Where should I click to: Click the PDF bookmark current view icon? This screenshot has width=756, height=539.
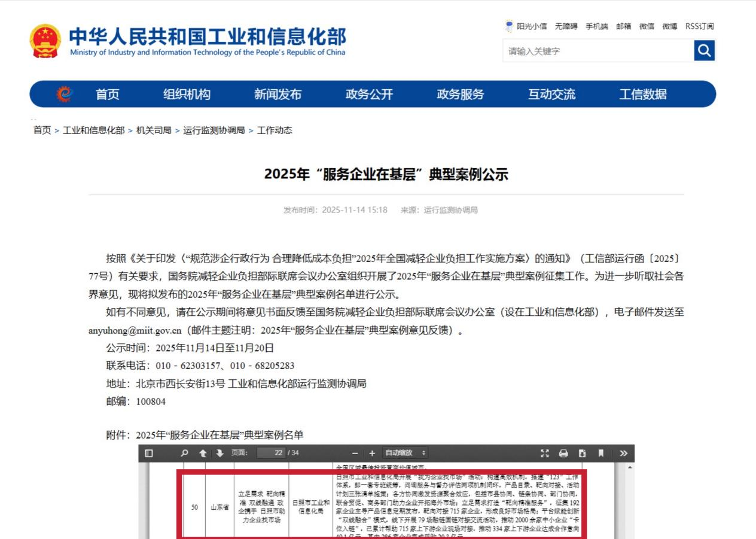pyautogui.click(x=601, y=453)
